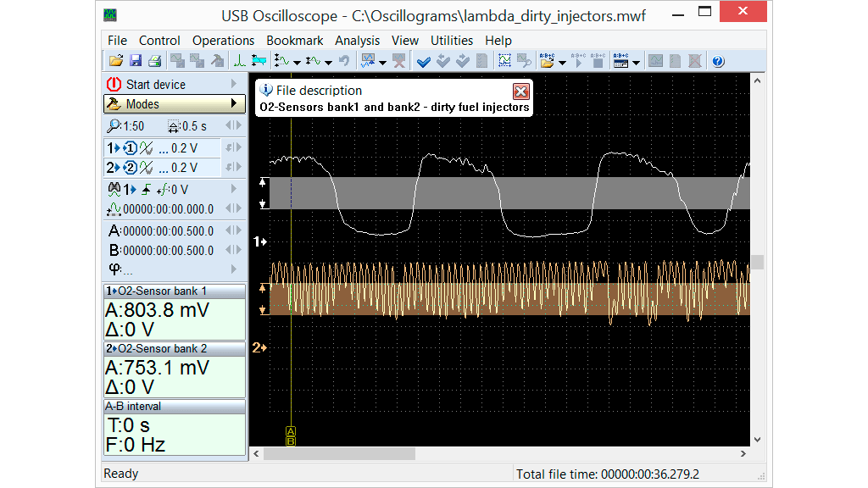Screen dimensions: 868x488
Task: Open the Control menu
Action: (159, 41)
